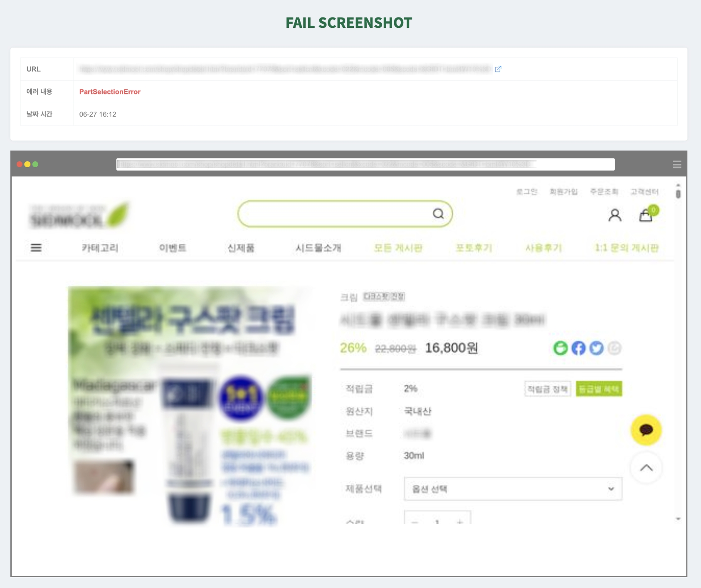Click the scroll-to-top arrow button

click(x=646, y=468)
